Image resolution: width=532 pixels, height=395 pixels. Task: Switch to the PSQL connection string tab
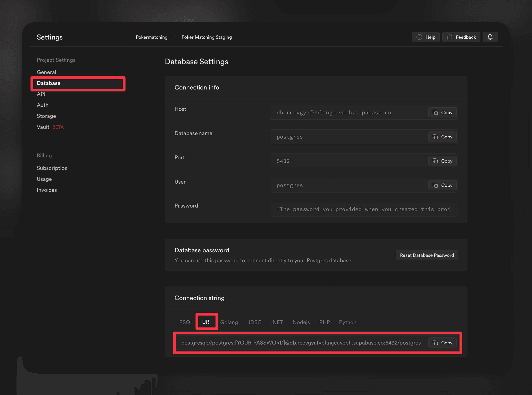click(186, 322)
